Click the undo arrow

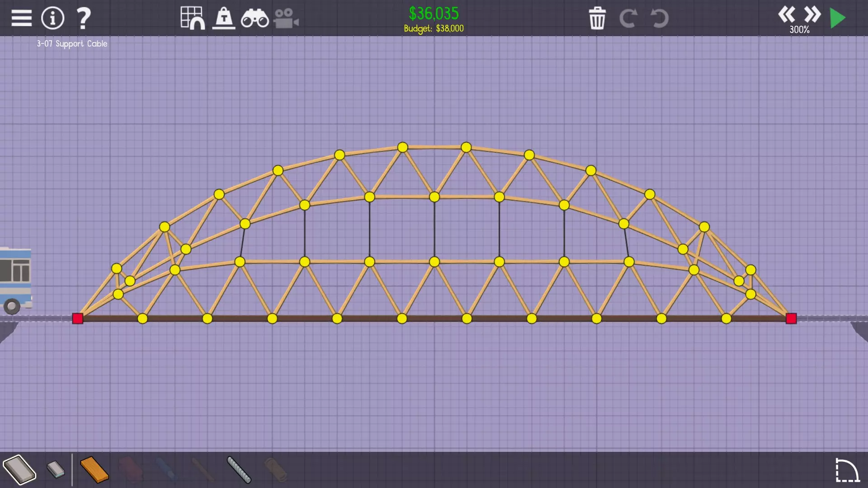(659, 19)
